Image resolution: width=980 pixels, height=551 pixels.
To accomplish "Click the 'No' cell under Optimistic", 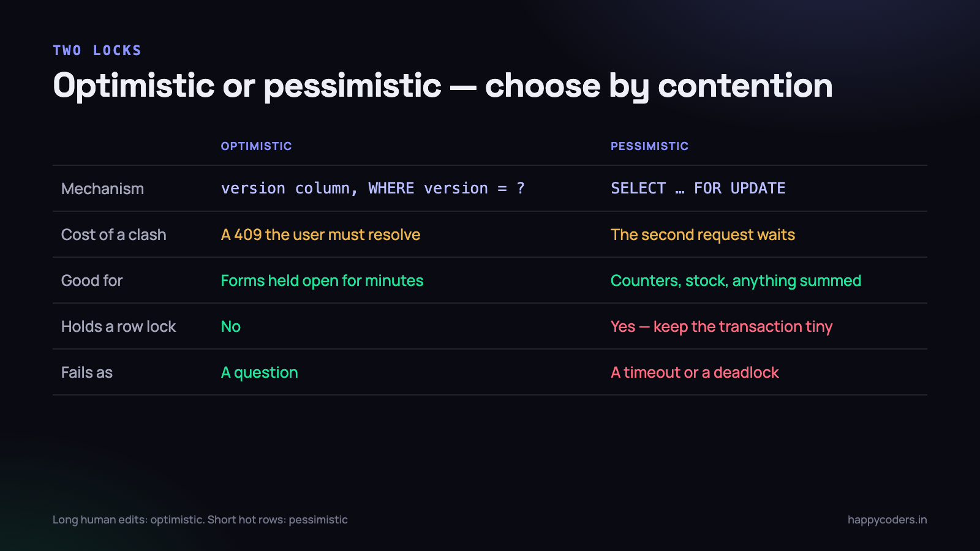I will (230, 326).
